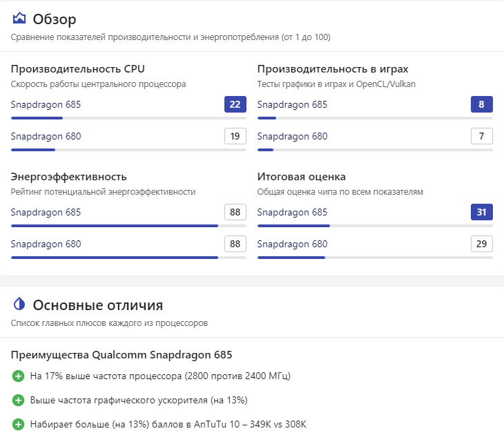Image resolution: width=504 pixels, height=442 pixels.
Task: Click text Выше частота графического ускорителя
Action: click(139, 400)
